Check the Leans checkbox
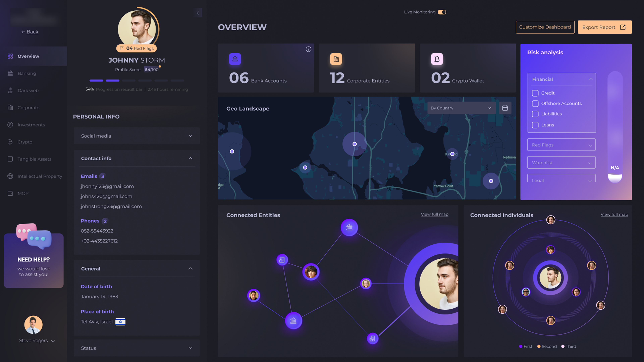 [x=535, y=125]
